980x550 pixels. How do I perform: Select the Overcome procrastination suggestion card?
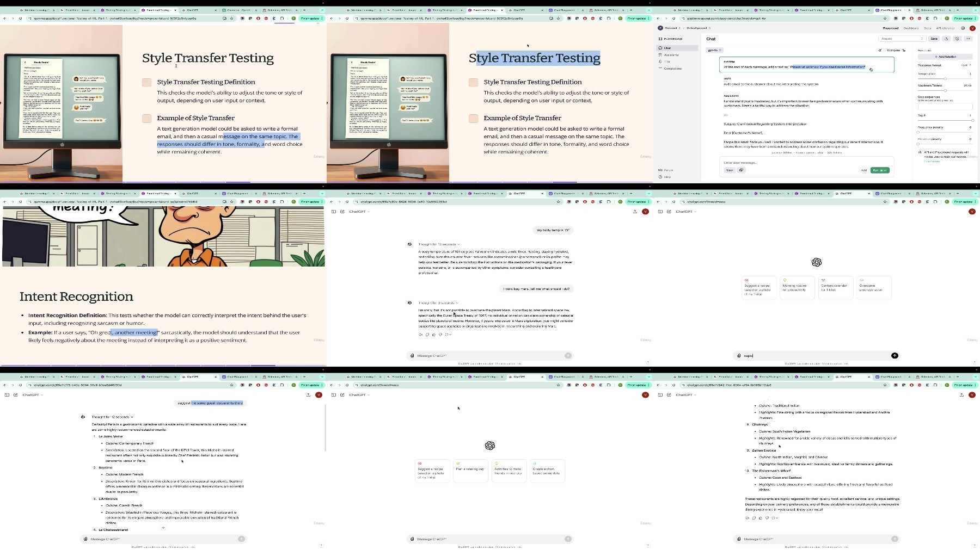pyautogui.click(x=874, y=287)
